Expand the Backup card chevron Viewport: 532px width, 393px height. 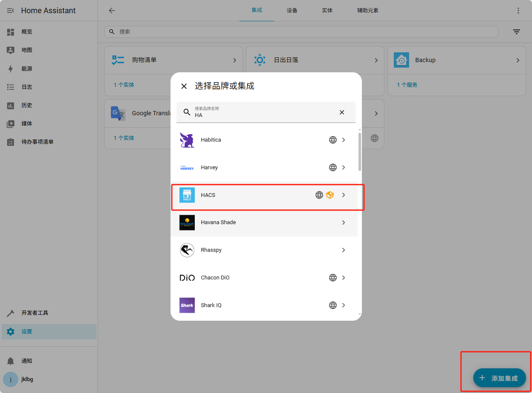[518, 60]
